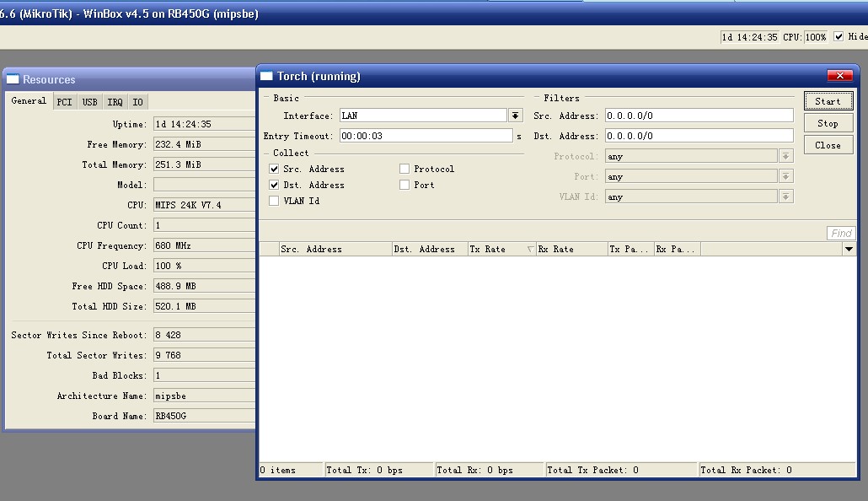Image resolution: width=868 pixels, height=501 pixels.
Task: Click the Board Name value RB450G
Action: 204,416
